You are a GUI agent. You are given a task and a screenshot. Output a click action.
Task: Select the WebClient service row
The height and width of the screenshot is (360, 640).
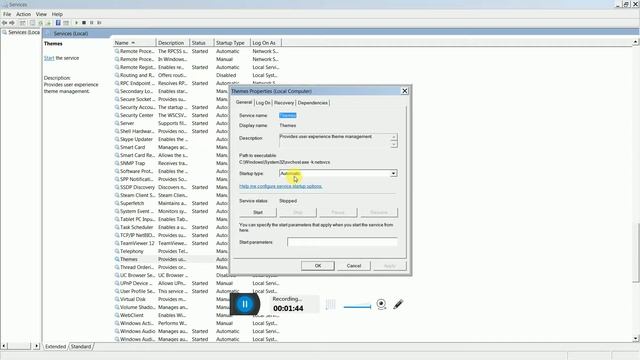click(x=171, y=315)
